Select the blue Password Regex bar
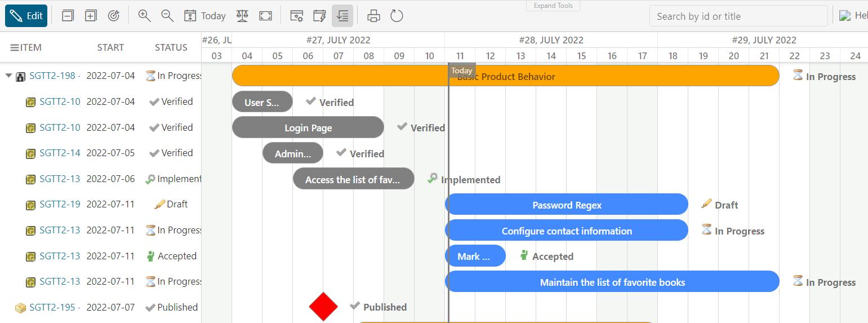This screenshot has height=323, width=868. [x=567, y=205]
